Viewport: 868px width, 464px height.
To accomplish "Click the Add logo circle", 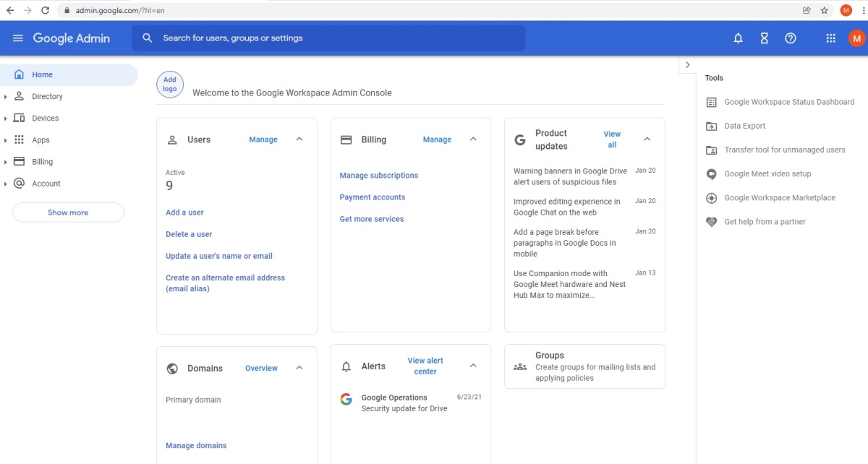I will click(170, 85).
